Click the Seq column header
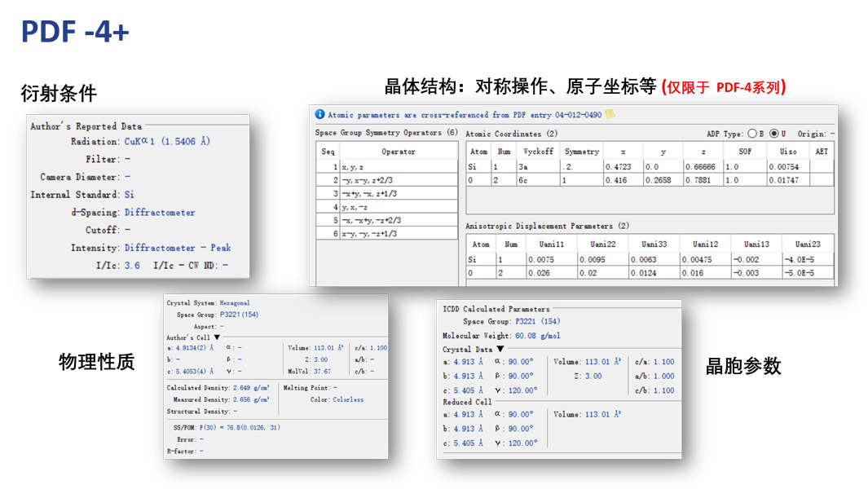The width and height of the screenshot is (868, 489). (x=328, y=152)
